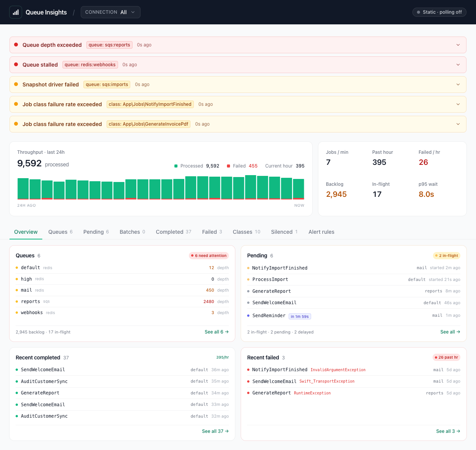Expand the Queue stalled alert chevron
This screenshot has width=476, height=450.
click(x=458, y=65)
